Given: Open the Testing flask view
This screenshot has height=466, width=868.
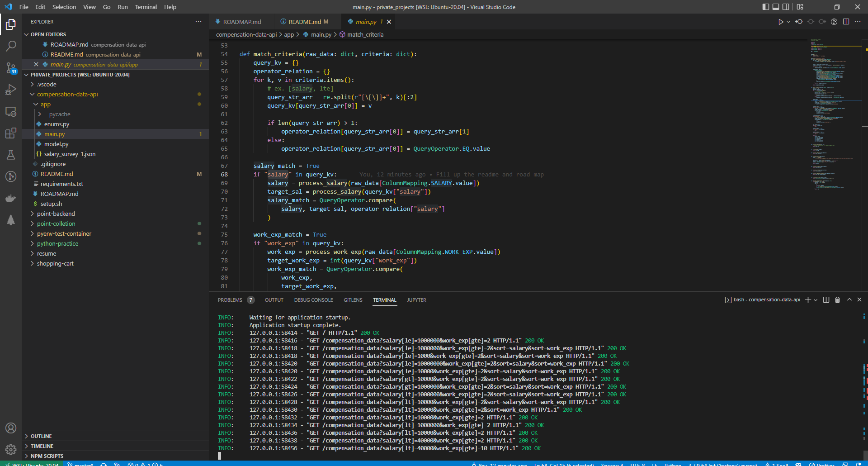Looking at the screenshot, I should [11, 155].
